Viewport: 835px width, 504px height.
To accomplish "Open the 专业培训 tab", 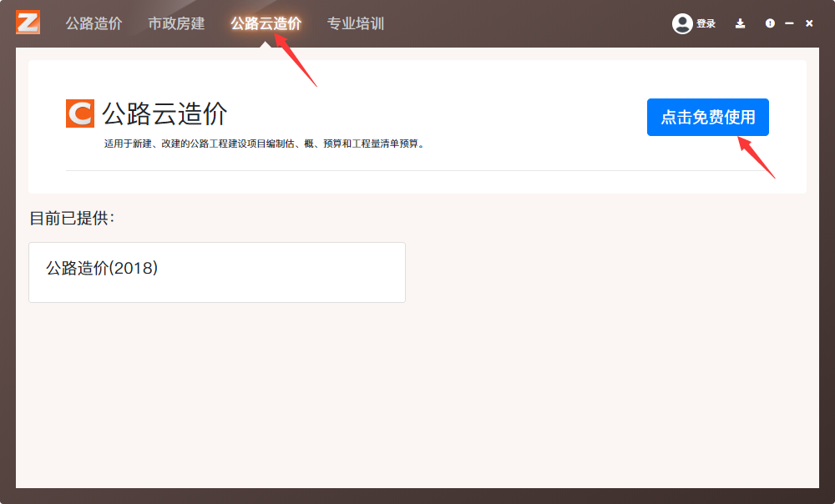I will [x=355, y=23].
